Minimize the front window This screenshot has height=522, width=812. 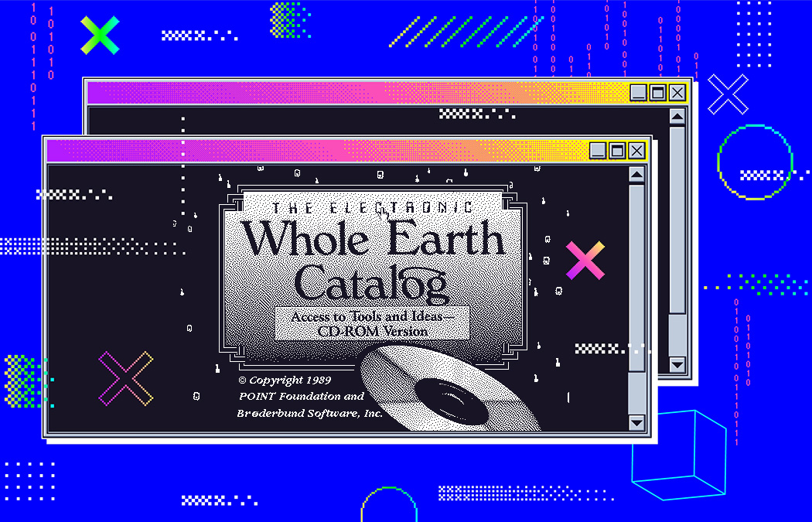[598, 151]
